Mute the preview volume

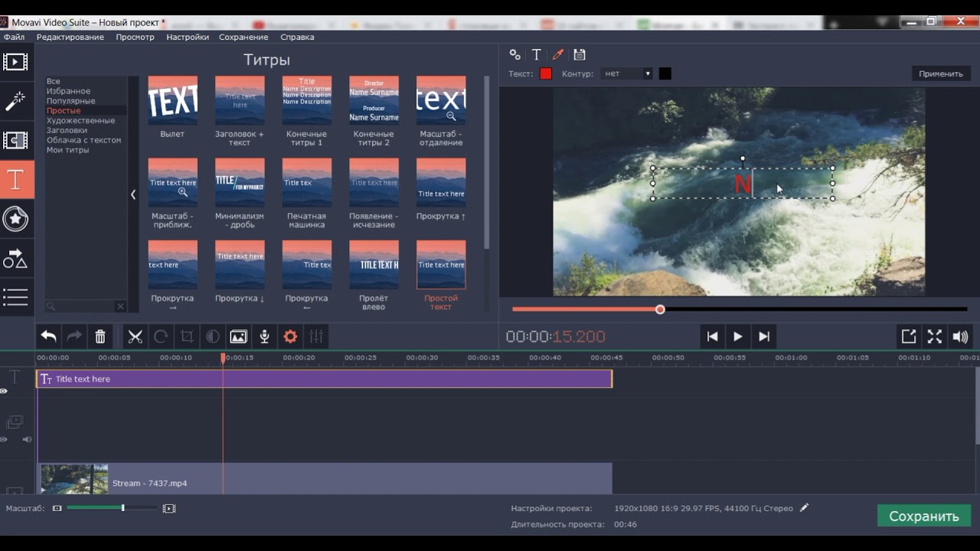960,337
